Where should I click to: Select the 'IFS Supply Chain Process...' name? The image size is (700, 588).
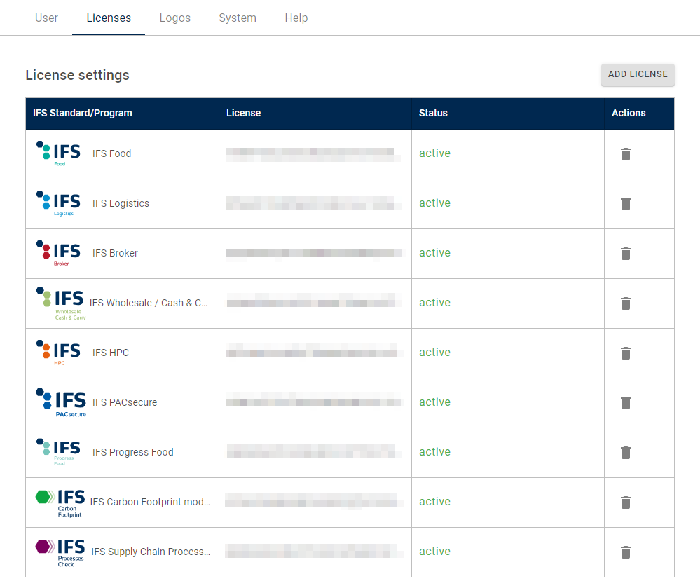tap(151, 552)
